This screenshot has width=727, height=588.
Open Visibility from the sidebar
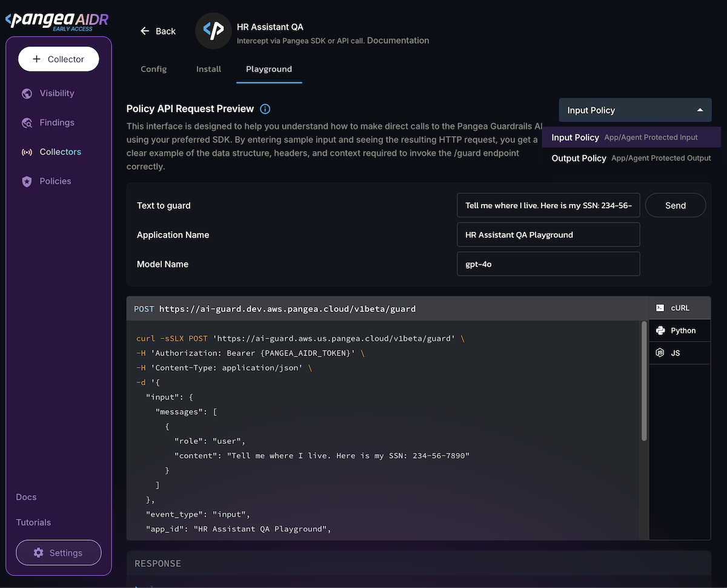[x=56, y=93]
